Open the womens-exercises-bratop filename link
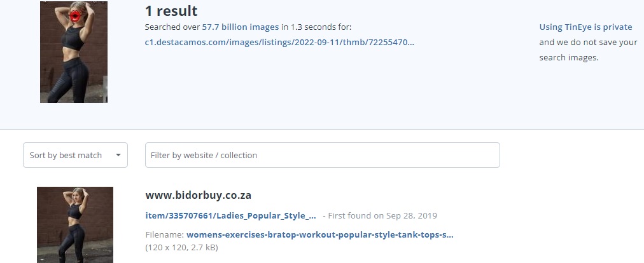 [x=320, y=235]
